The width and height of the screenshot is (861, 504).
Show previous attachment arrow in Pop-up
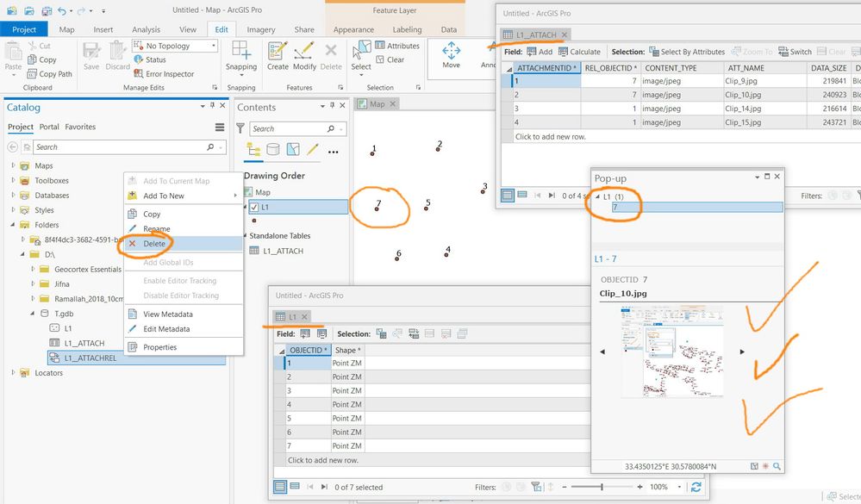(602, 352)
